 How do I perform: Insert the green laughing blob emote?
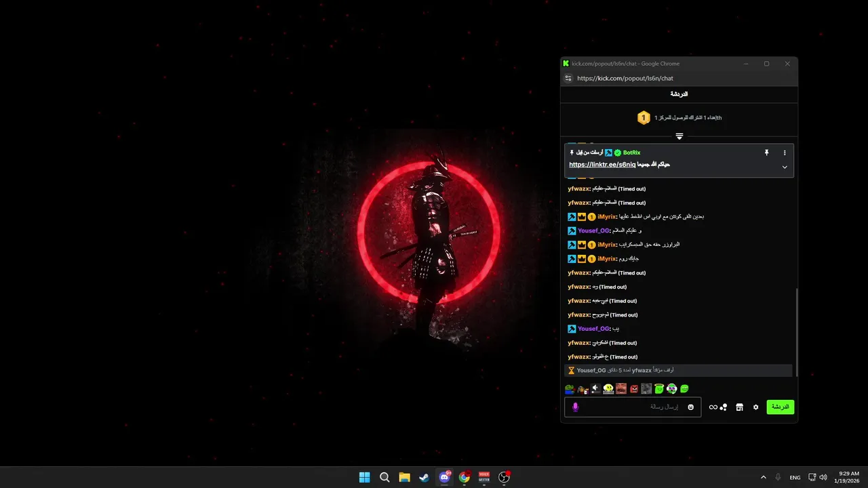pyautogui.click(x=684, y=389)
